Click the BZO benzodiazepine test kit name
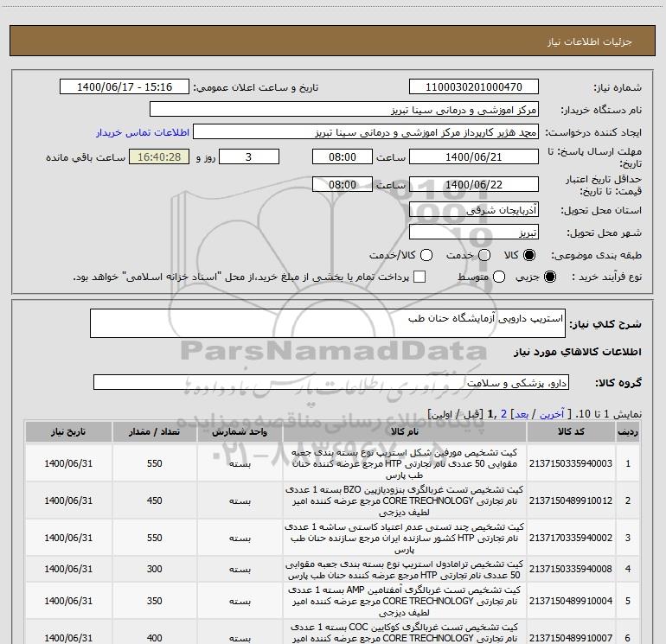 click(405, 501)
